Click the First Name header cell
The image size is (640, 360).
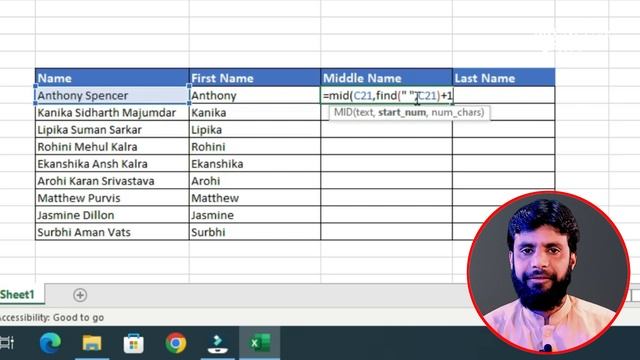(x=255, y=78)
